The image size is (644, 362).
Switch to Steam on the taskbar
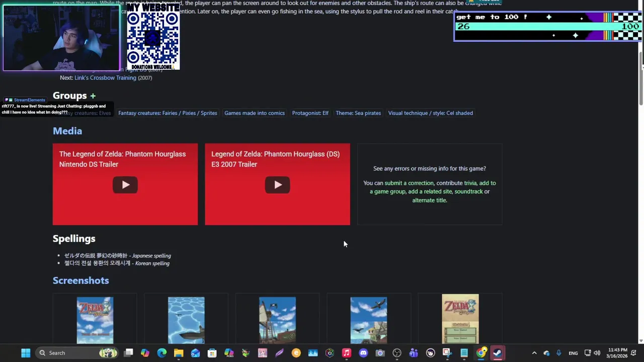(x=498, y=353)
